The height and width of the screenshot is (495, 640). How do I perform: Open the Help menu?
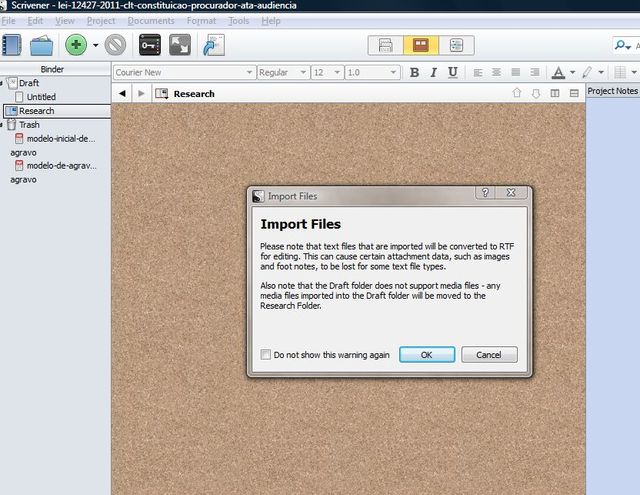271,21
